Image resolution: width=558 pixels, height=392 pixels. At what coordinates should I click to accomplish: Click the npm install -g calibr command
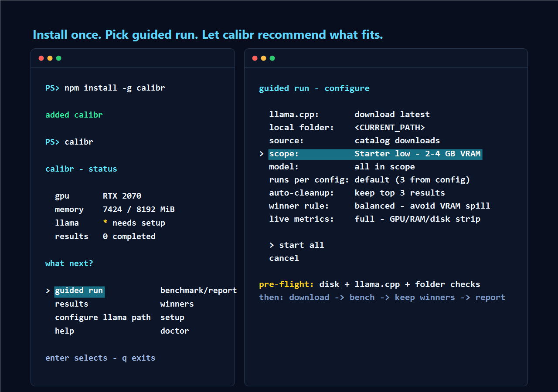pos(115,88)
